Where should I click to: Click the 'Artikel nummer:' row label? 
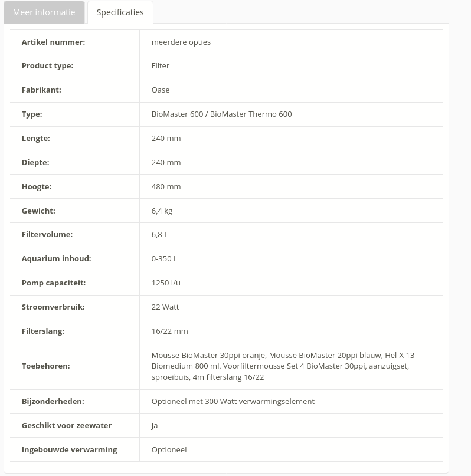click(x=53, y=42)
